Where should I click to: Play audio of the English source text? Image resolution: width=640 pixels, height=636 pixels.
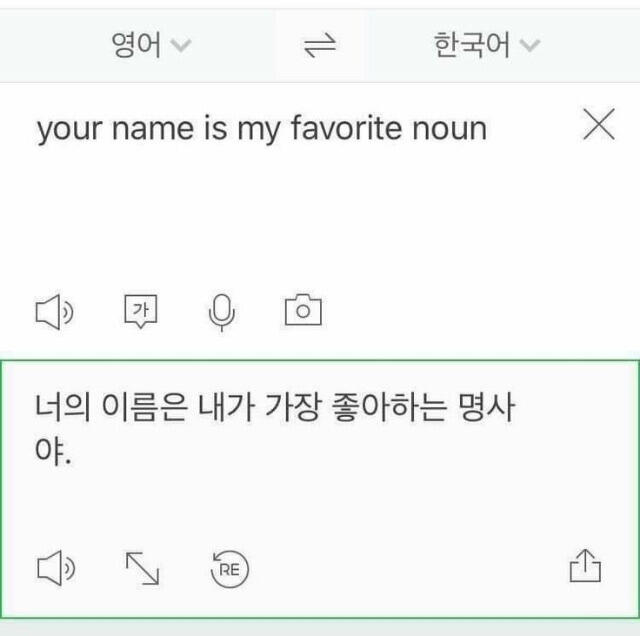55,313
